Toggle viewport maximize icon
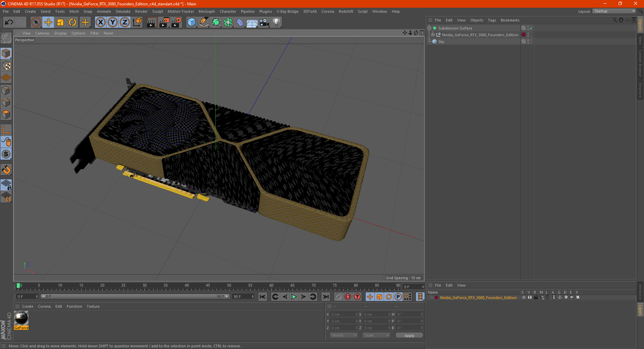The image size is (644, 349). coord(422,33)
